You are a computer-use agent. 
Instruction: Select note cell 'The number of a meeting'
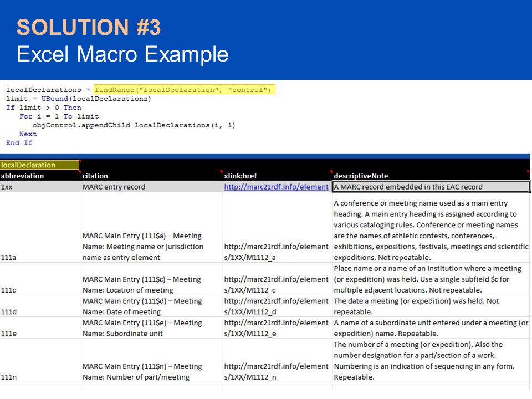pos(431,360)
